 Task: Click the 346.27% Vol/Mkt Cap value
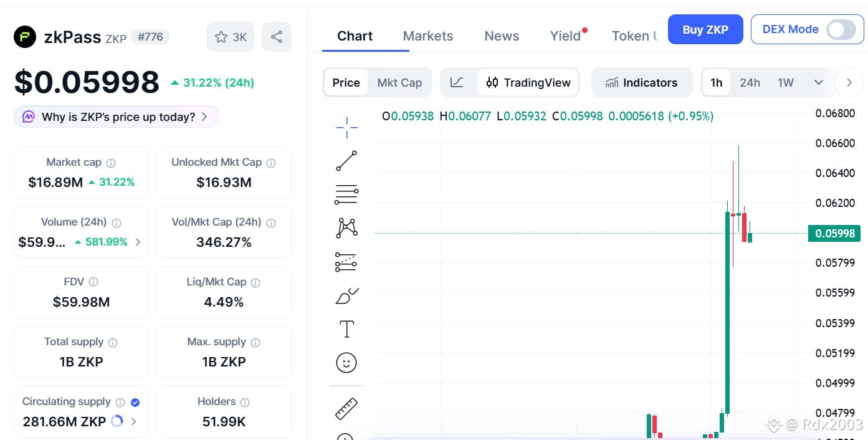click(x=224, y=242)
